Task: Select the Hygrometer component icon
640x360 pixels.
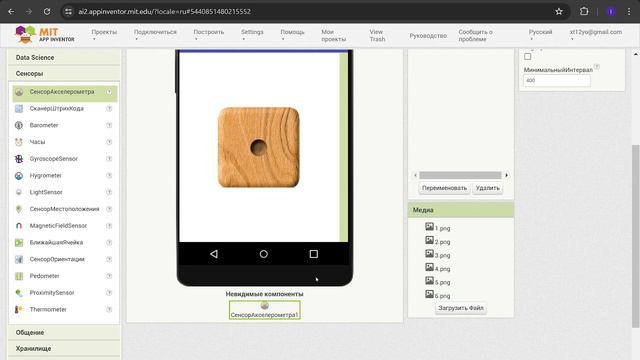Action: (x=19, y=176)
